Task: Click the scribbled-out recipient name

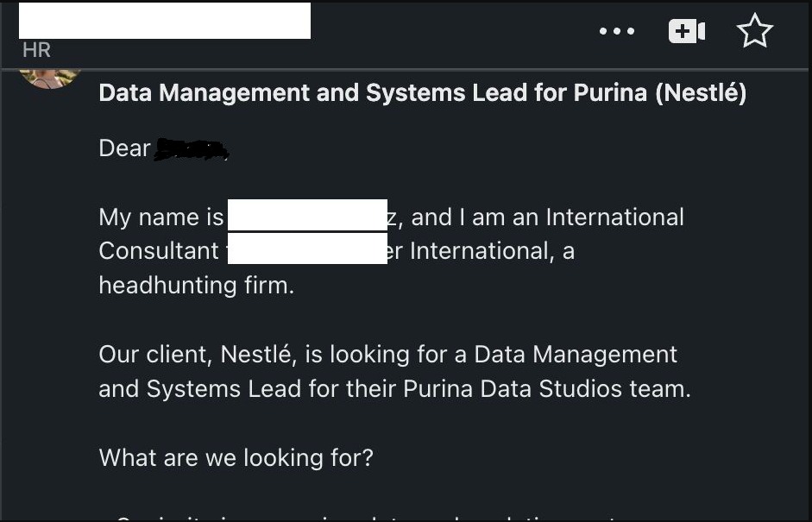Action: pyautogui.click(x=191, y=149)
